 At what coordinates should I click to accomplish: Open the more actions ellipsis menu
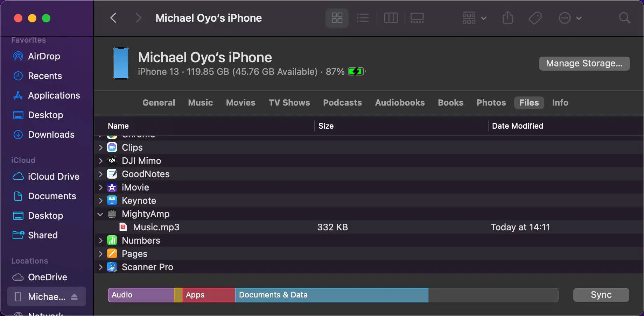coord(570,18)
